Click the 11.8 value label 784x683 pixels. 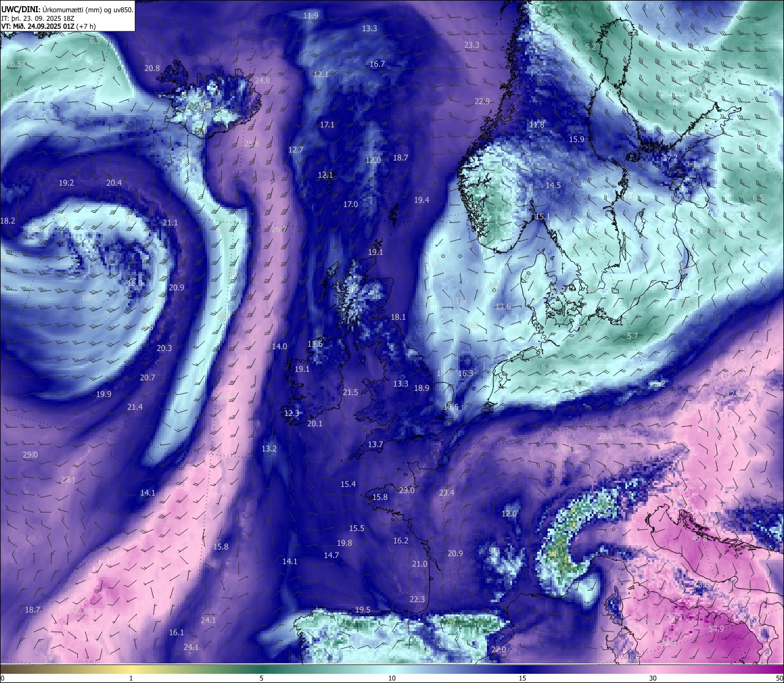537,124
